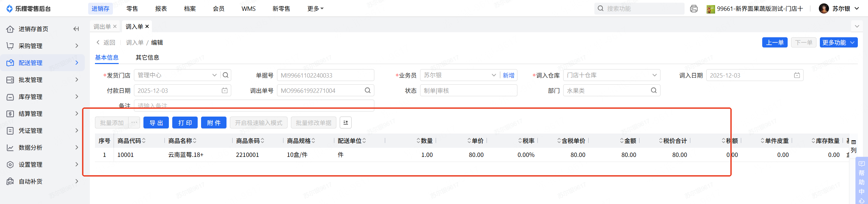Open the calendar icon for 调入日期
The width and height of the screenshot is (868, 204).
coord(797,75)
